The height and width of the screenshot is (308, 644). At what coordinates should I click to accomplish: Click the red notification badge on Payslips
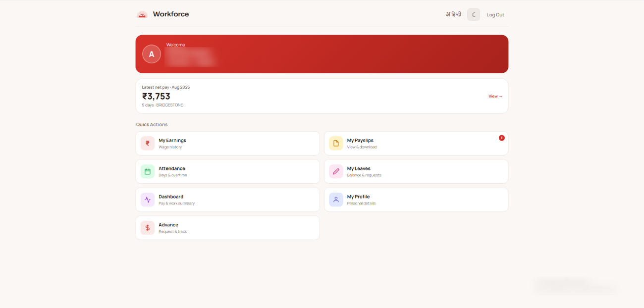tap(502, 138)
